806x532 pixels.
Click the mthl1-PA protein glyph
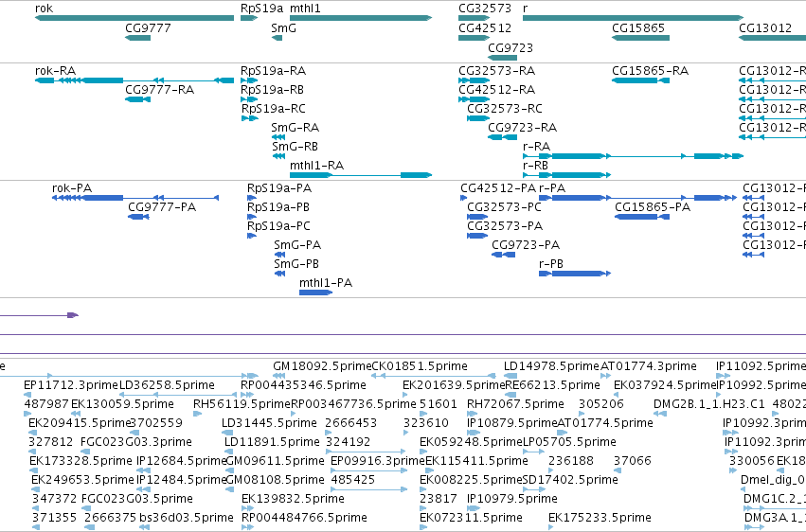point(315,293)
